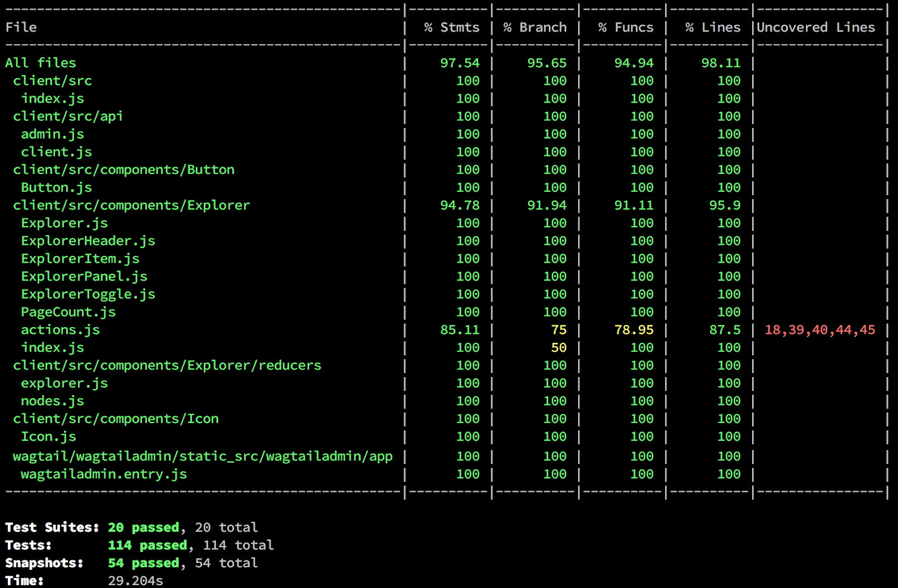Viewport: 898px width, 588px height.
Task: Click 'client/src/components/Explorer/reducers' directory row
Action: pyautogui.click(x=167, y=365)
